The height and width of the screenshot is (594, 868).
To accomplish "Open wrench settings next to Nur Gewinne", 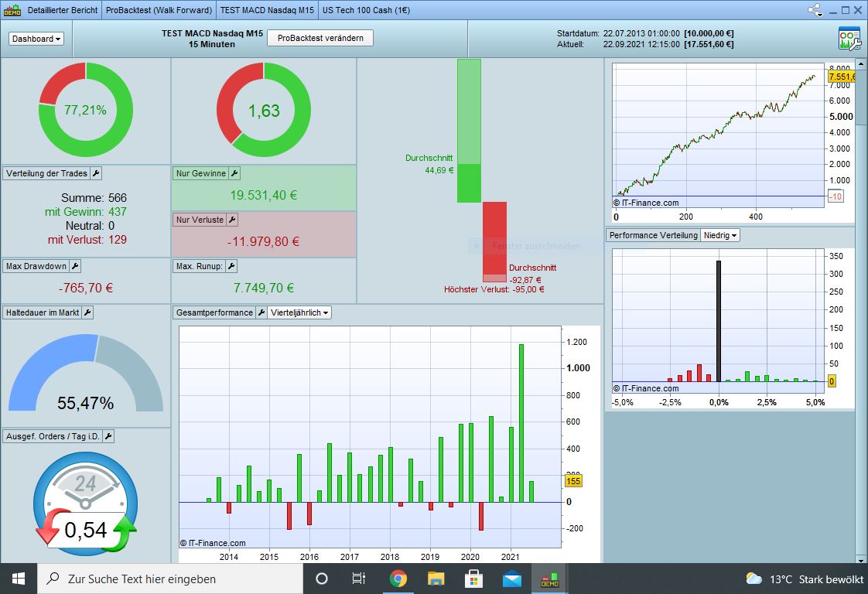I will [x=234, y=173].
